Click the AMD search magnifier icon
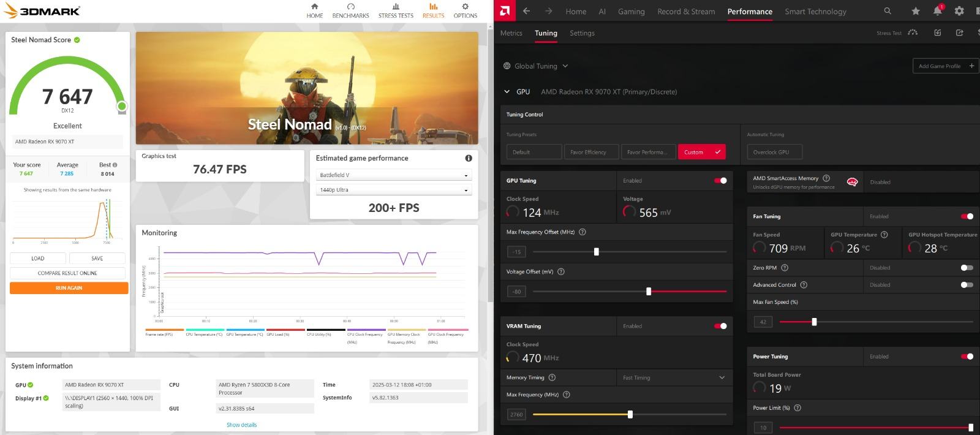 coord(888,11)
